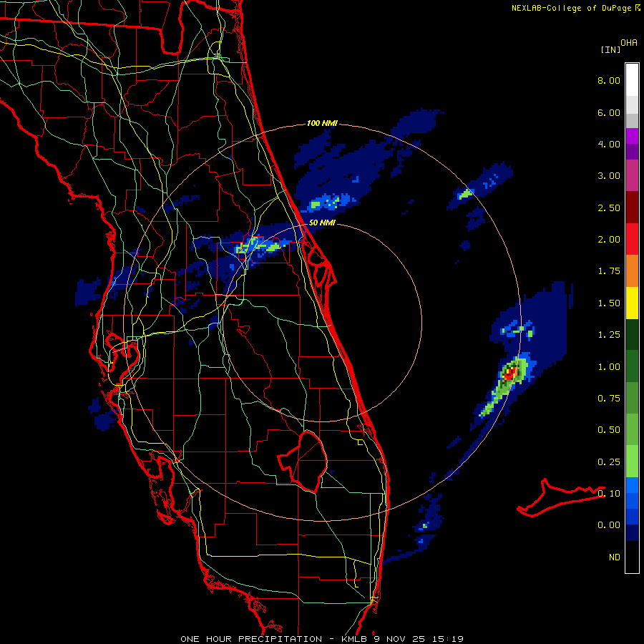The image size is (644, 644).
Task: Click the white swatch in the color scale
Action: pyautogui.click(x=632, y=80)
